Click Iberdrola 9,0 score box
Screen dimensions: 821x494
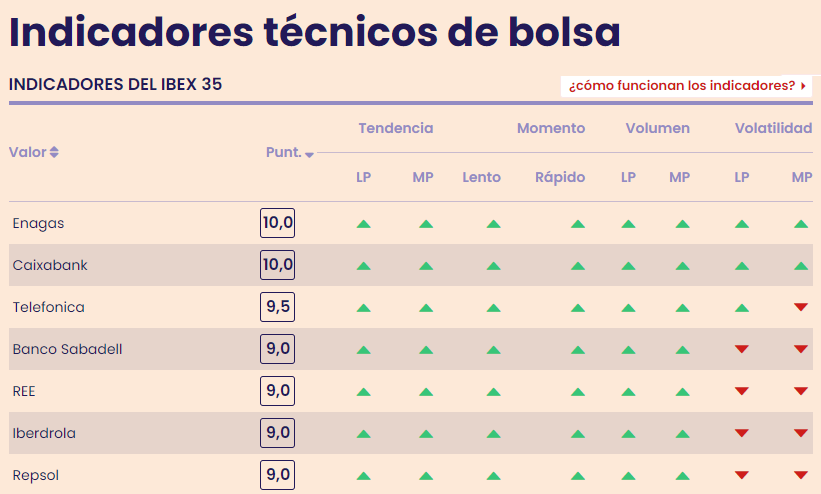coord(277,433)
